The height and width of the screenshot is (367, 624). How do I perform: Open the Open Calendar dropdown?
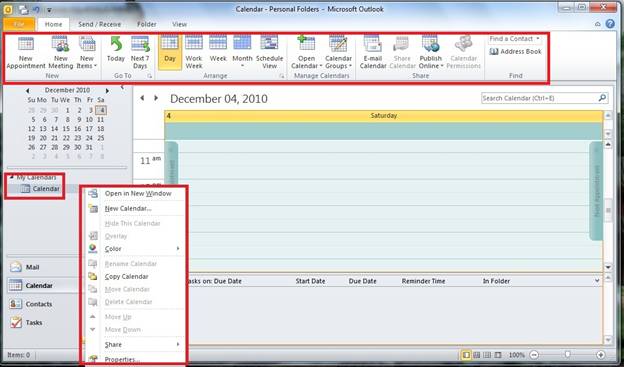click(306, 53)
